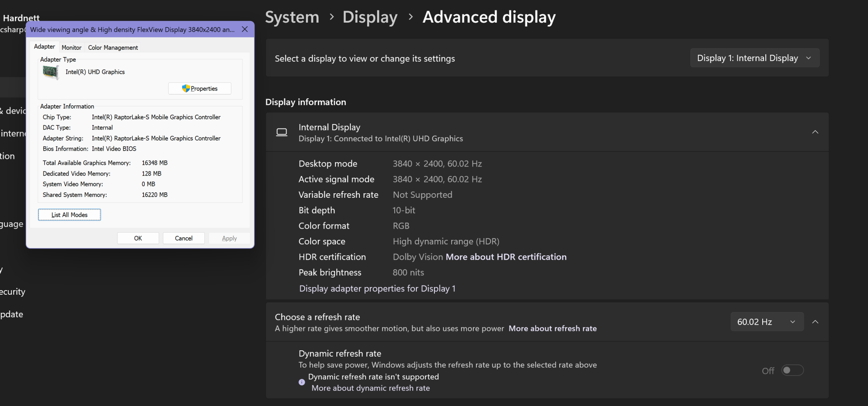Switch to the Monitor tab
Viewport: 868px width, 406px height.
(x=71, y=48)
